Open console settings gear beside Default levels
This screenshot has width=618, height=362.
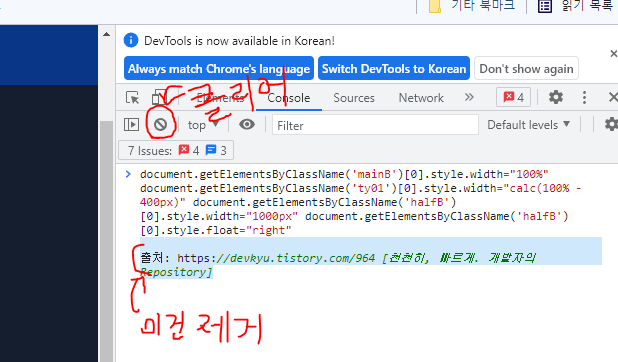click(x=611, y=125)
